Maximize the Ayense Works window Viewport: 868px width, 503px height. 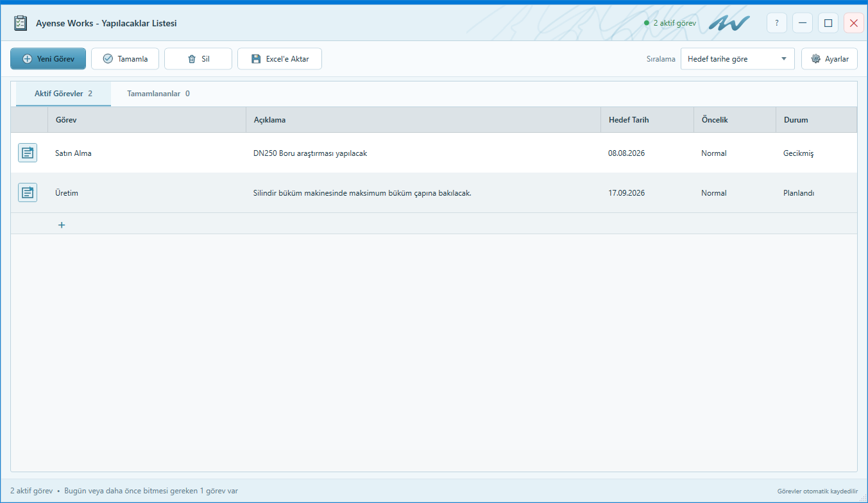828,23
